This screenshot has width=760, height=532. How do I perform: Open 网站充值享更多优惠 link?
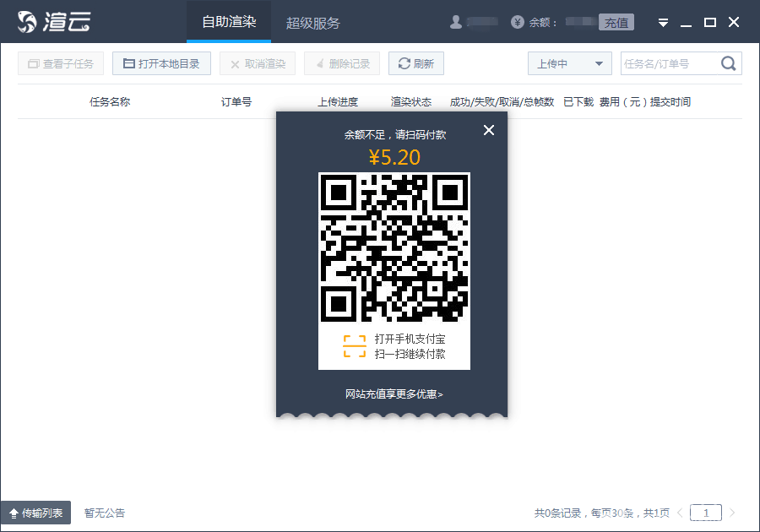394,394
